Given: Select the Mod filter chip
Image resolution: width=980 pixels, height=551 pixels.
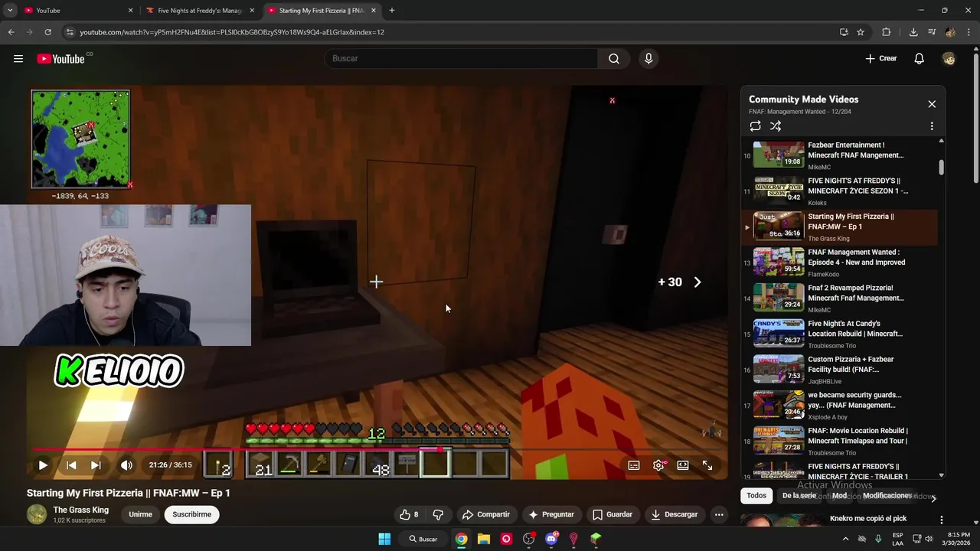Looking at the screenshot, I should tap(839, 496).
